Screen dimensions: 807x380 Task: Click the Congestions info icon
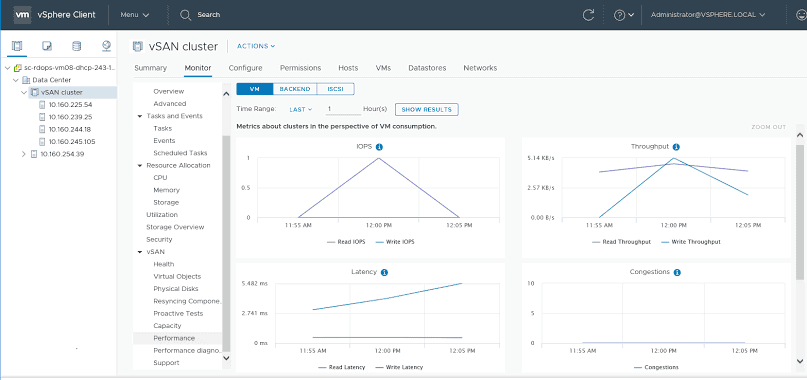[677, 272]
